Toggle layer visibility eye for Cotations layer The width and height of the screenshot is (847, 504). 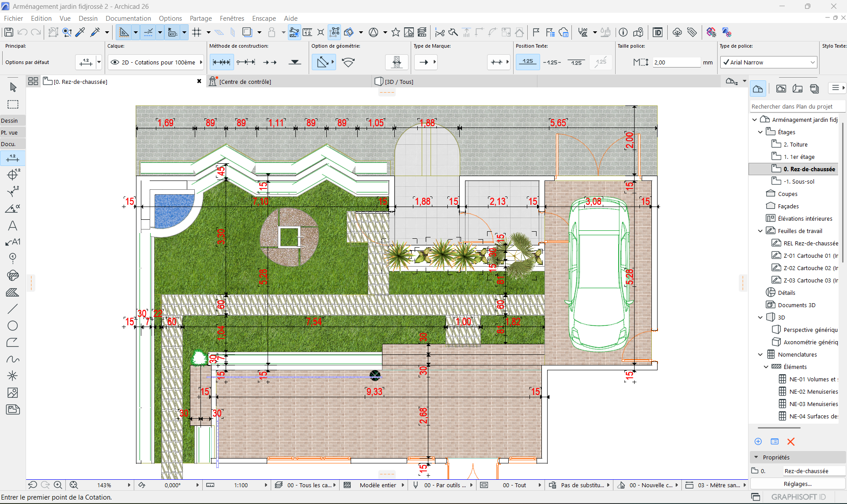click(115, 62)
